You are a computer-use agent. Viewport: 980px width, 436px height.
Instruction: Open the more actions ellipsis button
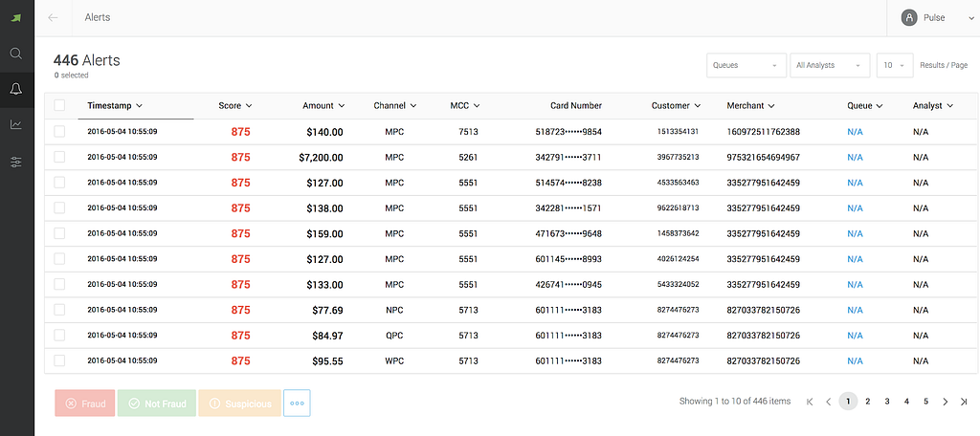297,403
